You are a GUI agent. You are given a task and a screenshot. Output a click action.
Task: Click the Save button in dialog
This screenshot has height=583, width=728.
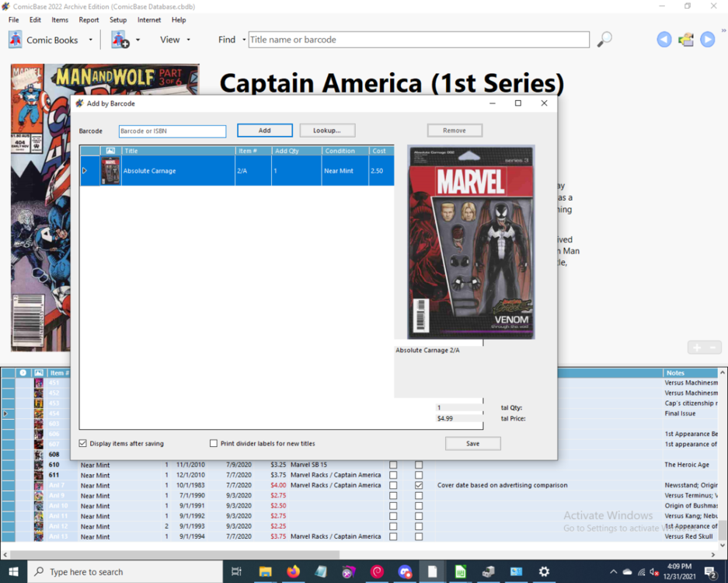[472, 443]
